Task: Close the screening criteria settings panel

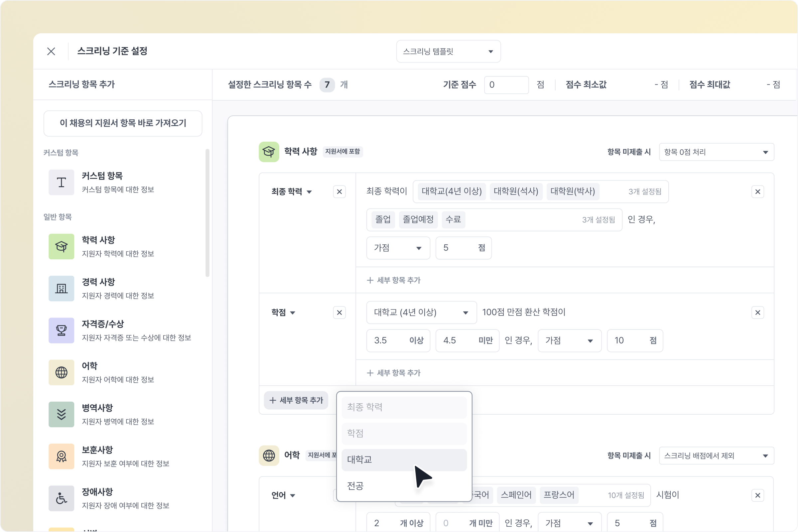Action: (x=51, y=51)
